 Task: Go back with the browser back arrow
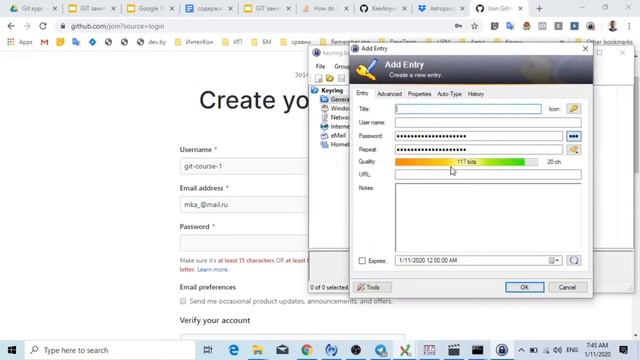pos(11,26)
